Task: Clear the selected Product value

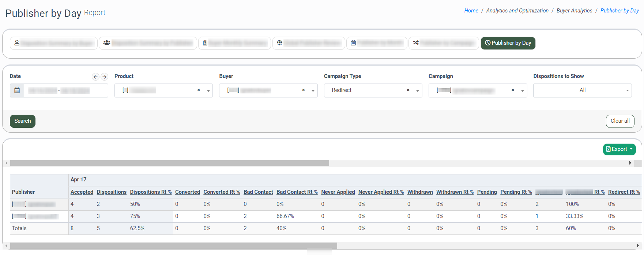Action: [199, 90]
